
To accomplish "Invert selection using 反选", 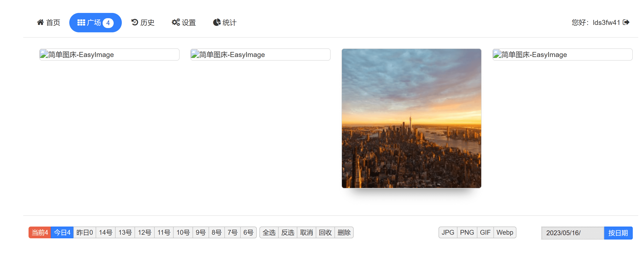I will (x=287, y=232).
